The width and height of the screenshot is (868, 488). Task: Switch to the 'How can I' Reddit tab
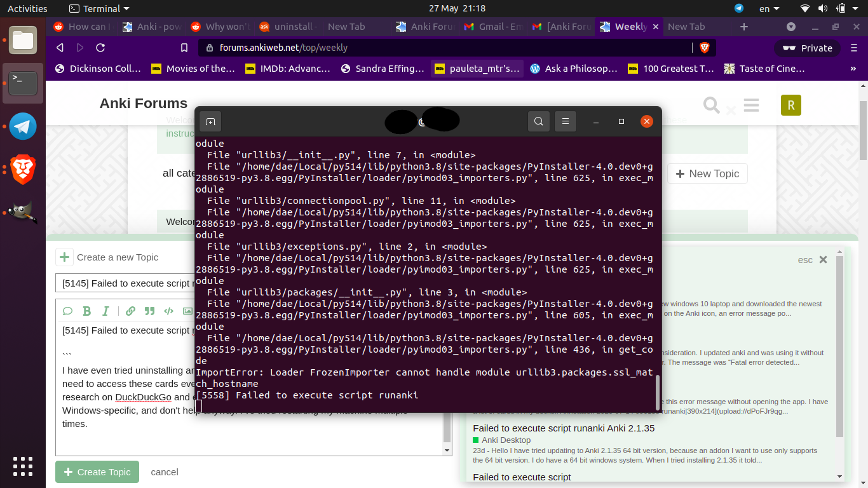click(81, 27)
